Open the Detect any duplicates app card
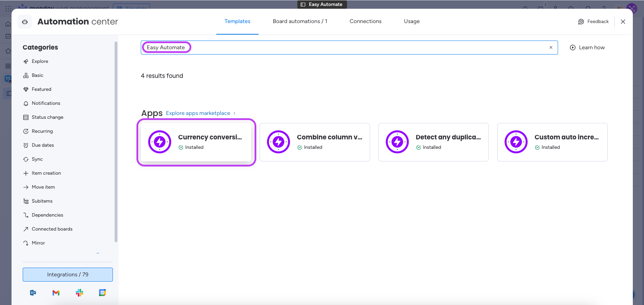The image size is (644, 305). (x=433, y=142)
